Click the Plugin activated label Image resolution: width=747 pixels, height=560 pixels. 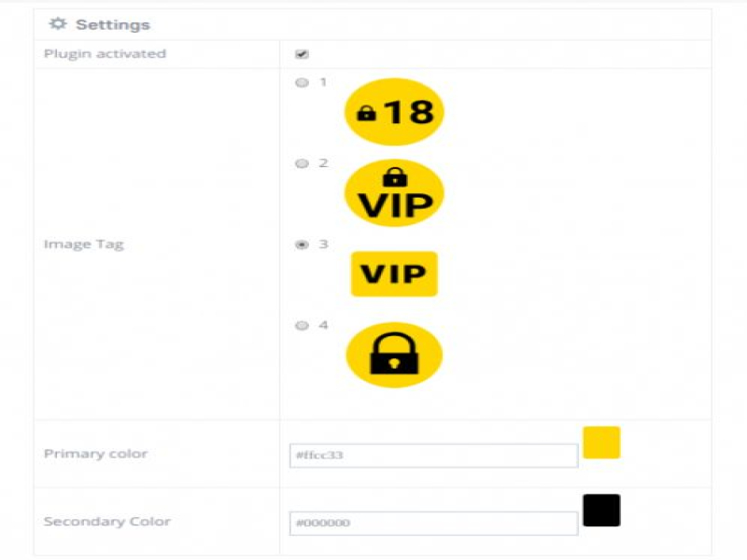[105, 54]
